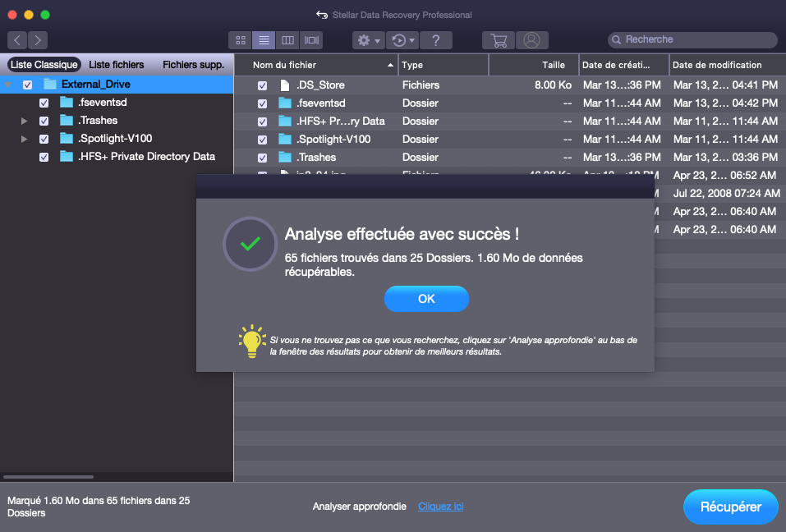Image resolution: width=786 pixels, height=532 pixels.
Task: Sort by Date de création column
Action: [x=624, y=65]
